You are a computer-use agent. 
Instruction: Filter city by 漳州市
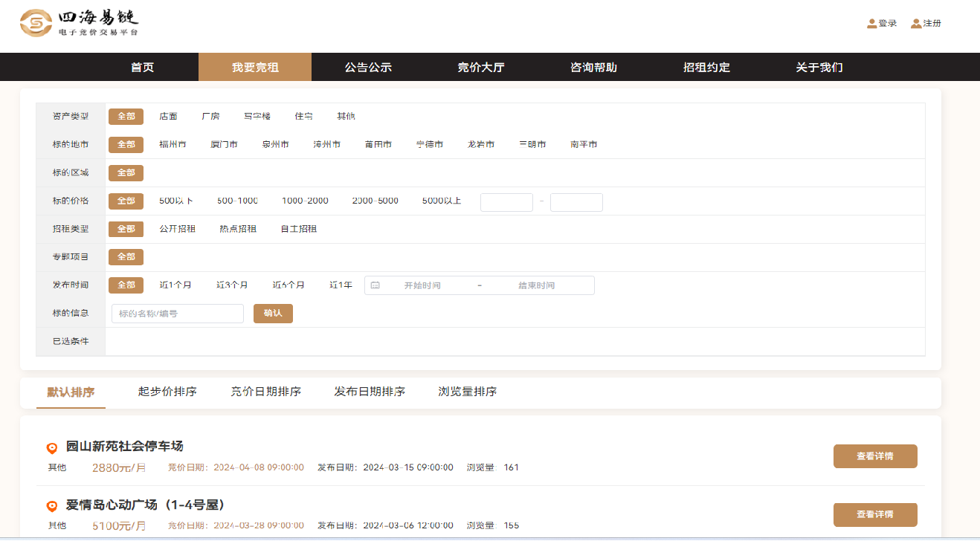coord(326,145)
